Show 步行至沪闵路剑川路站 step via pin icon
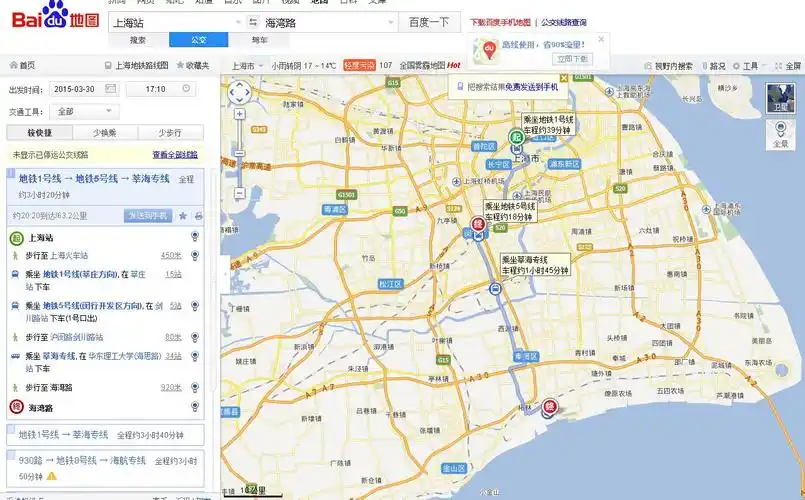The width and height of the screenshot is (805, 500). (x=195, y=337)
